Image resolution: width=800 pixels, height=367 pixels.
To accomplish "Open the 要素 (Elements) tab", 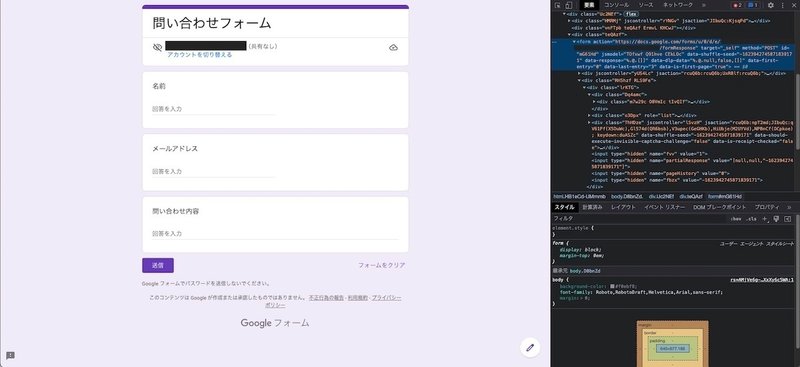I will click(x=589, y=5).
